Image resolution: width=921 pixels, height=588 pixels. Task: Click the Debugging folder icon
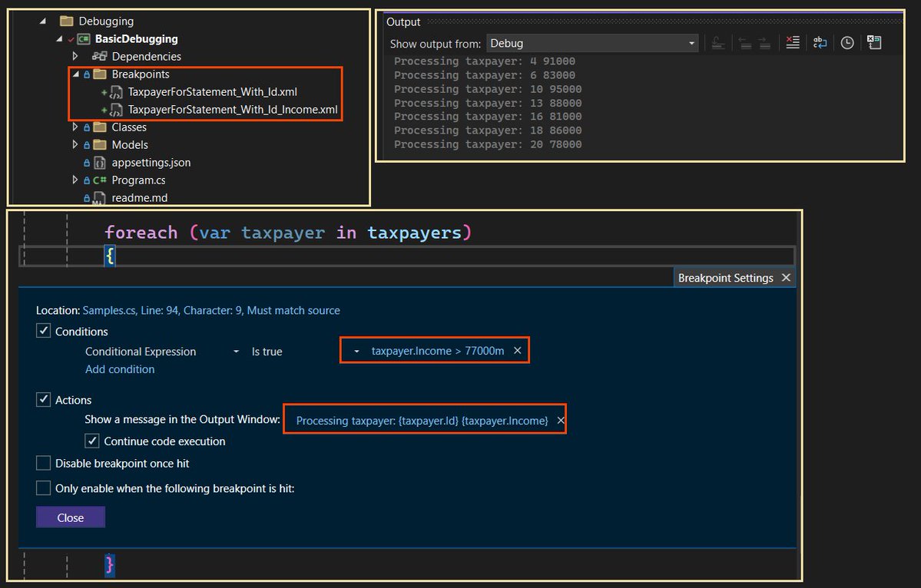coord(66,21)
